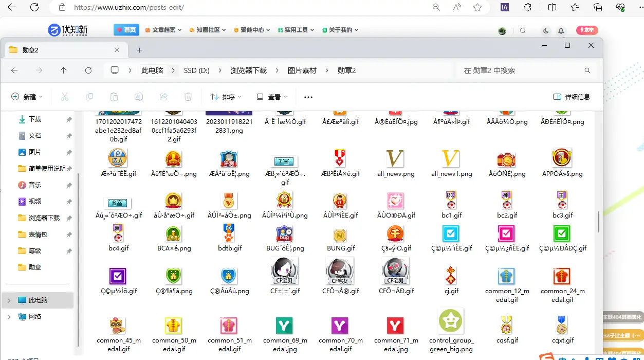Delete files using the trash icon
644x360 pixels.
[188, 97]
